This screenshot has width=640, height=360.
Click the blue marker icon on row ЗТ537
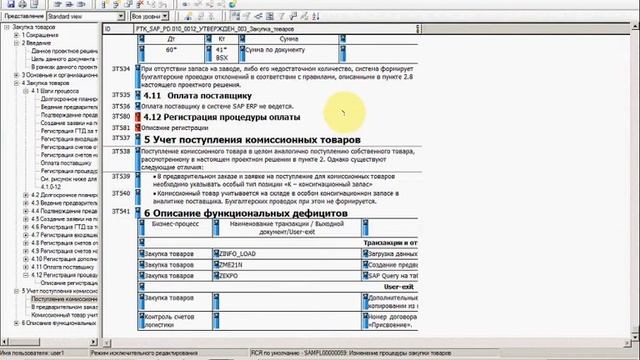138,139
